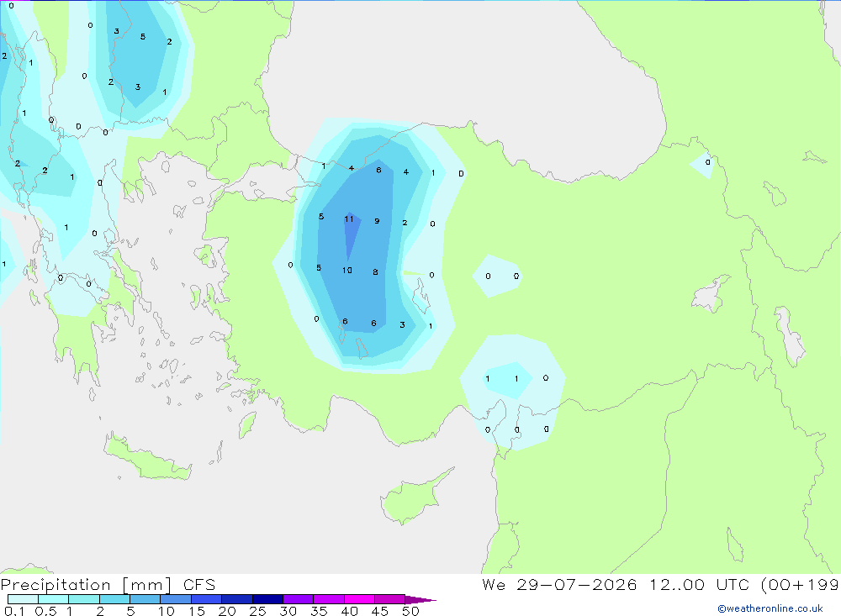Click the '(00+199' forecast offset text
The height and width of the screenshot is (616, 841).
tap(800, 584)
